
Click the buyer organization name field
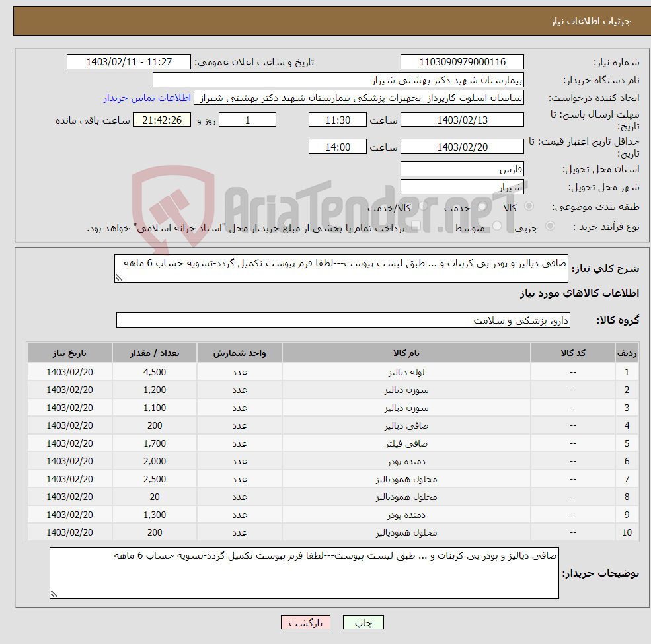(338, 80)
